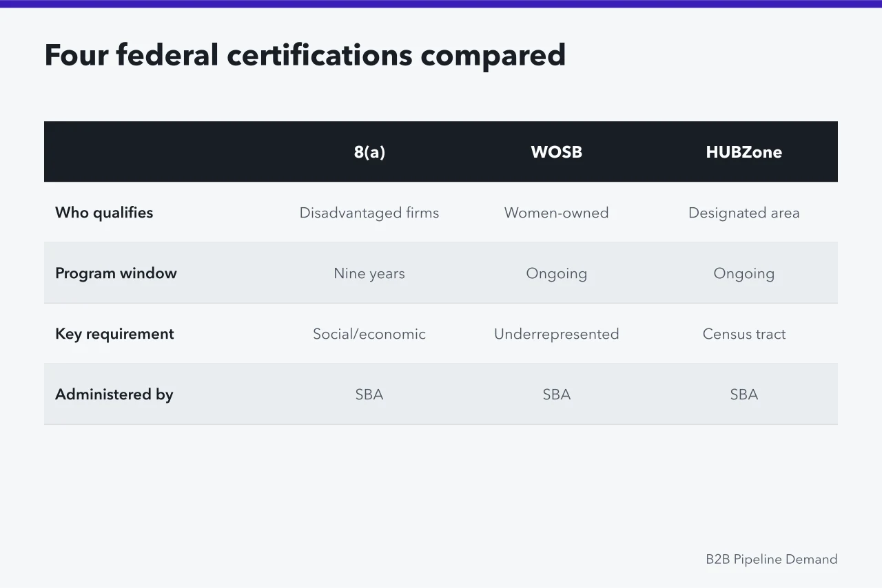Screen dimensions: 882x588
Task: Click 'SBA' in the 8(a) column
Action: (369, 395)
